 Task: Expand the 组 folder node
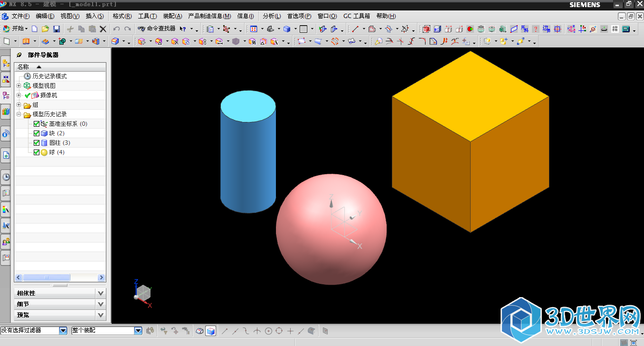pos(19,105)
